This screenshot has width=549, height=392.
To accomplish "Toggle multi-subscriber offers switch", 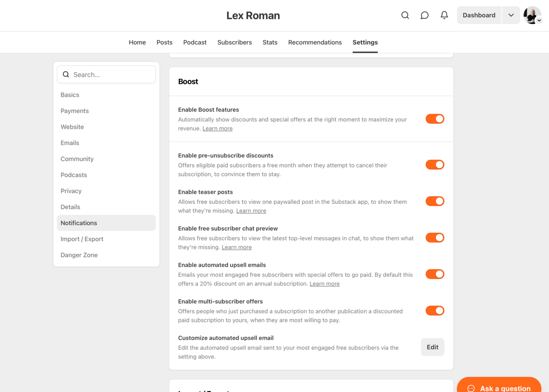I will [435, 311].
